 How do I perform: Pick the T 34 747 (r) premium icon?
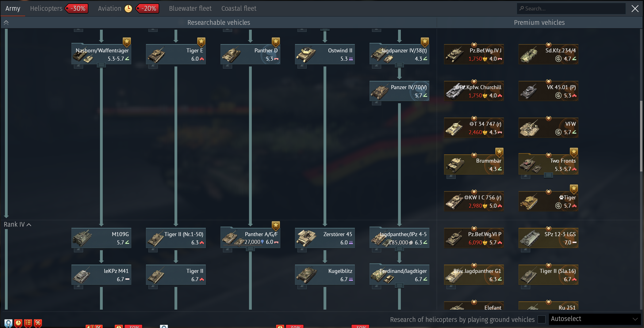(454, 129)
